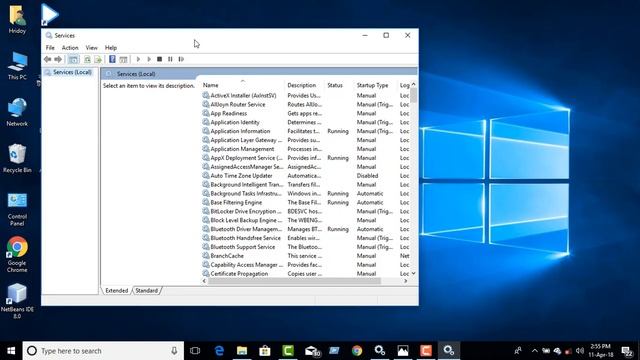Open the Windows Start button
Screen dimensions: 640x360
(x=11, y=351)
